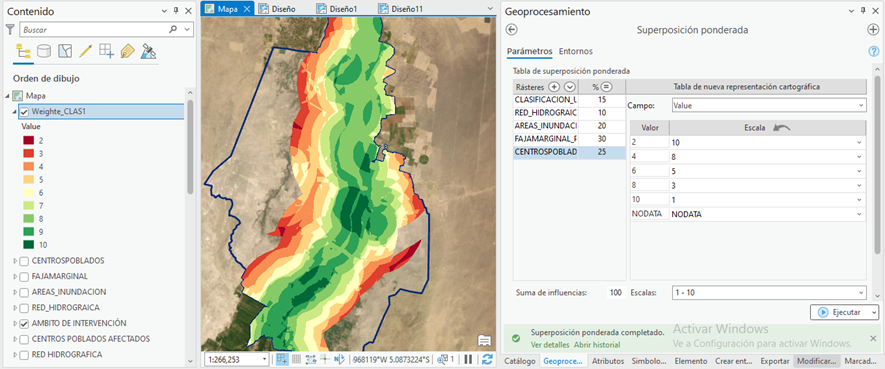
Task: Click the back arrow in Geoprocesamiento
Action: 512,30
